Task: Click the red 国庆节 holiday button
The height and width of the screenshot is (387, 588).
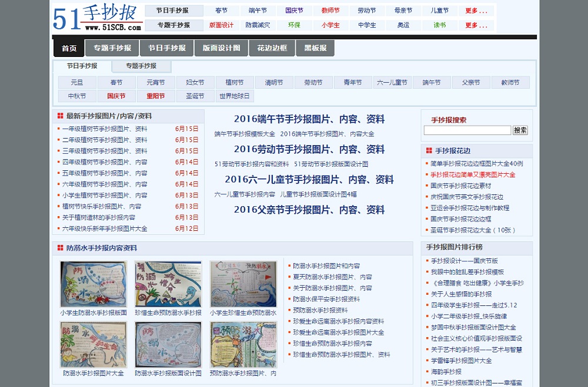Action: point(116,96)
